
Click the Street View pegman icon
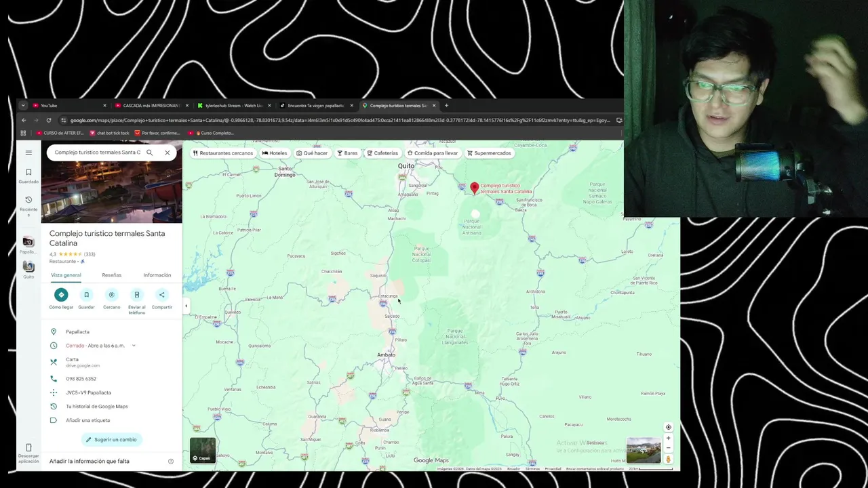668,459
